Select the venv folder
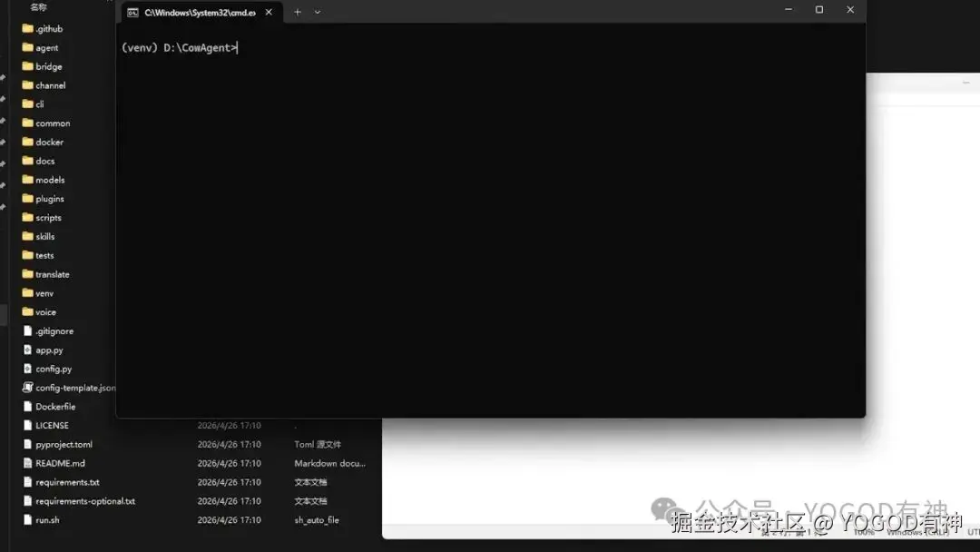This screenshot has width=980, height=552. click(37, 293)
